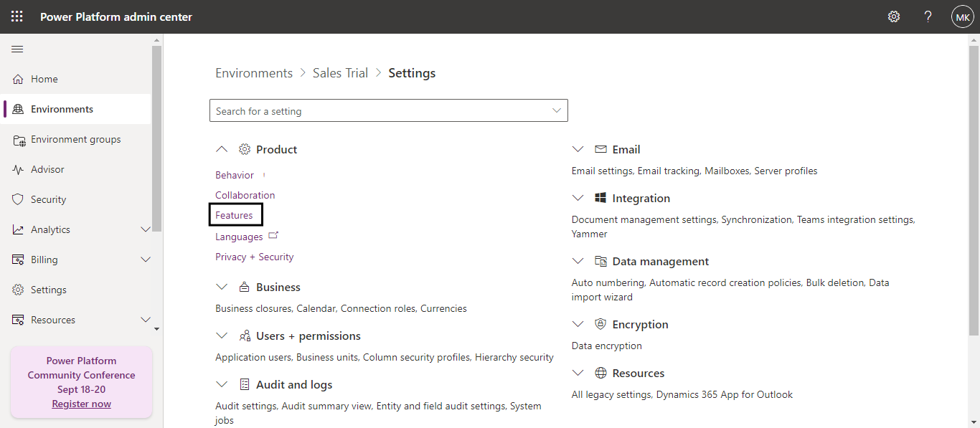
Task: Click the Security shield icon in sidebar
Action: [18, 199]
